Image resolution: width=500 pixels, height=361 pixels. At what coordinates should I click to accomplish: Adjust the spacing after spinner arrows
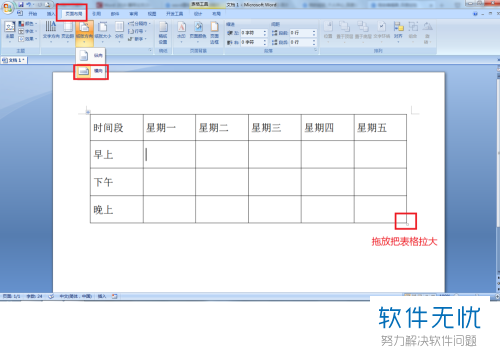(x=314, y=42)
